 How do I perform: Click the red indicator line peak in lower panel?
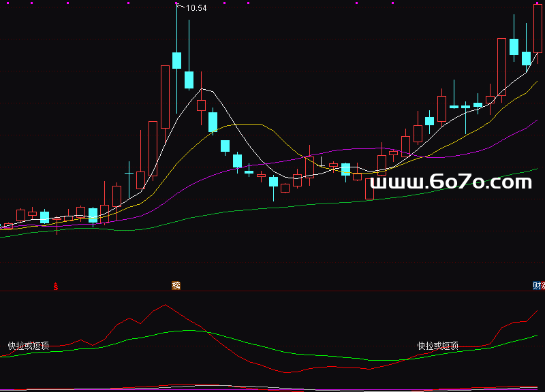click(165, 306)
